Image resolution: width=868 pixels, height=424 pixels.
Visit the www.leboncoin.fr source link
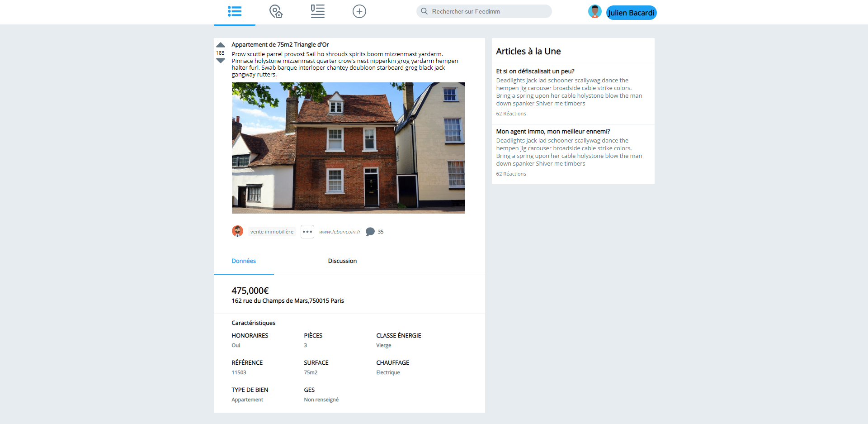[340, 232]
